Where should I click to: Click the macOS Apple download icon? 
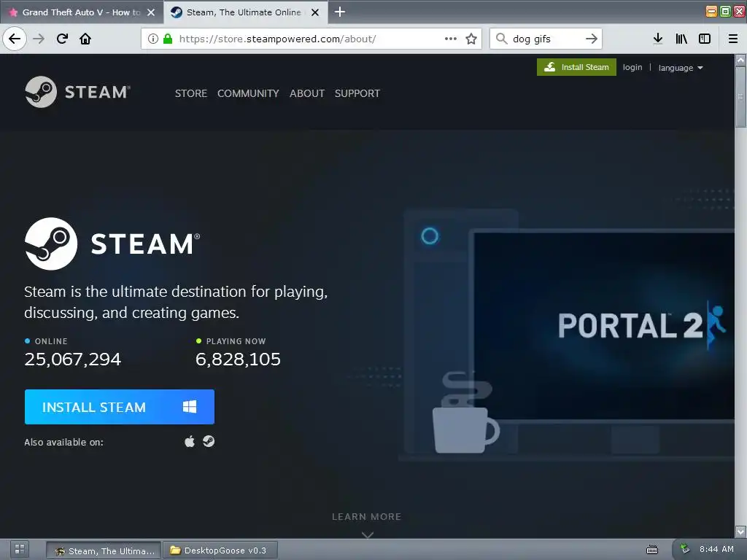tap(190, 441)
